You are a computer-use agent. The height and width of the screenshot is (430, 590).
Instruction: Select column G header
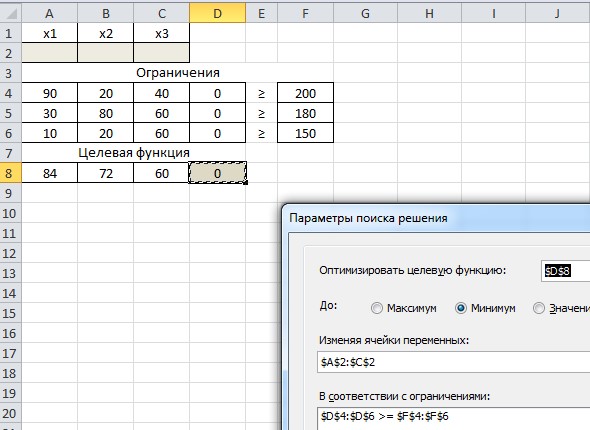(x=365, y=13)
